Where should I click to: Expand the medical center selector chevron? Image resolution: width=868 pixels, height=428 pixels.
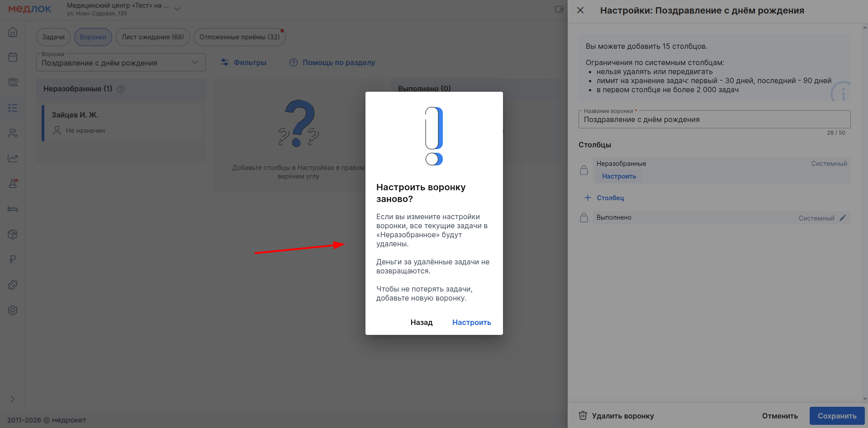(177, 9)
